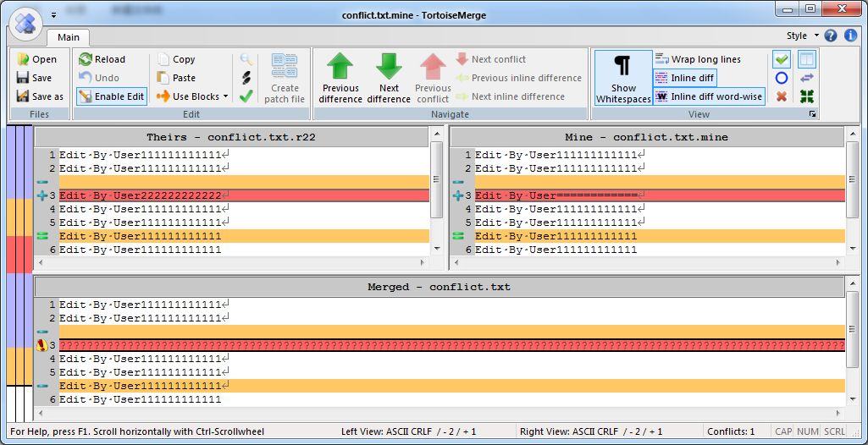Click the greyed Undo command
The height and width of the screenshot is (445, 868).
click(99, 78)
